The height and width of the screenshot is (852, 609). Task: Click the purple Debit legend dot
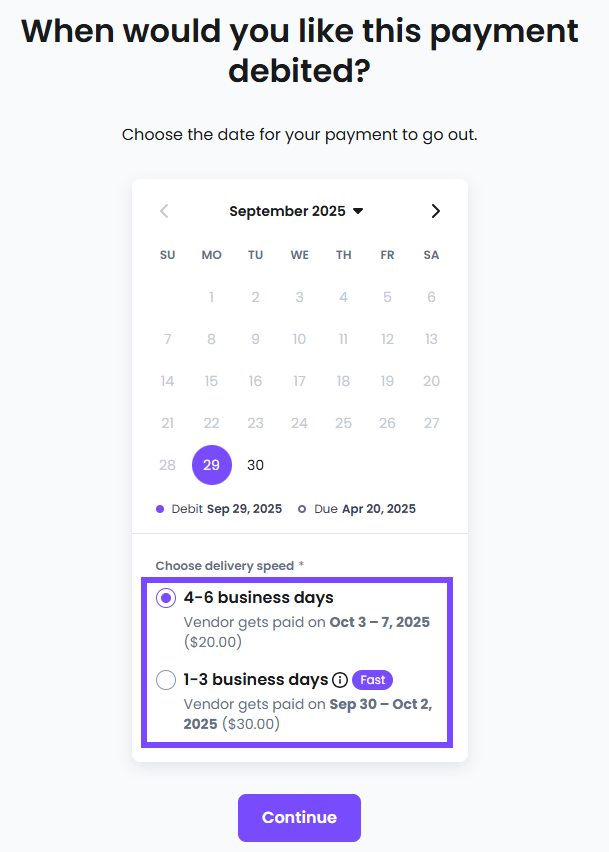(x=160, y=509)
